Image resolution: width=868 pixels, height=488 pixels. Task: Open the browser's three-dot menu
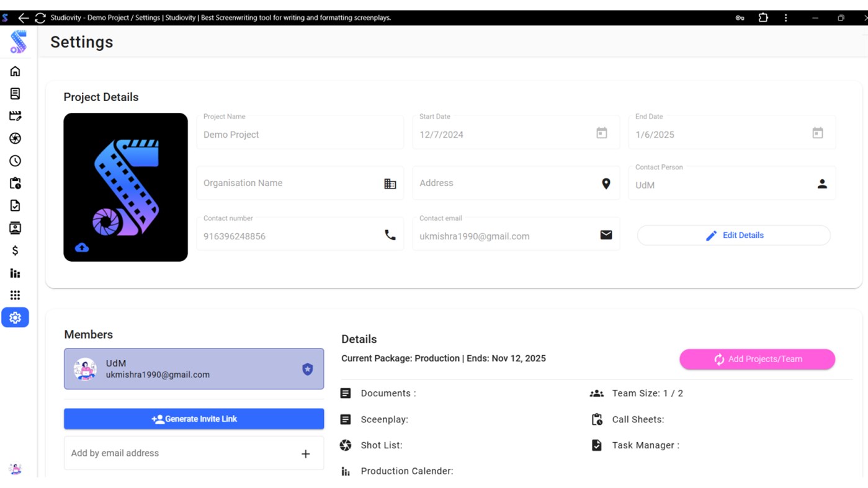(x=785, y=17)
